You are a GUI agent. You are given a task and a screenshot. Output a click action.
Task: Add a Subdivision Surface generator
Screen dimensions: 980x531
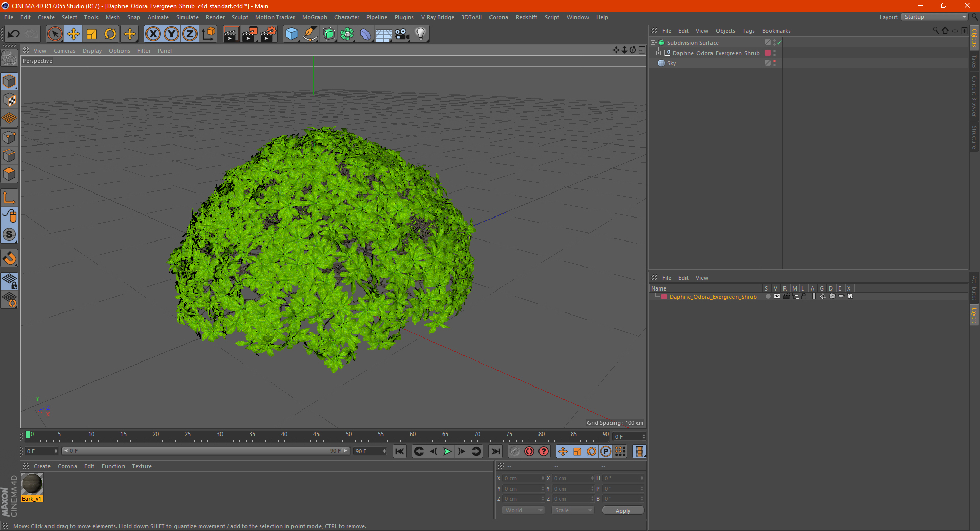[329, 34]
